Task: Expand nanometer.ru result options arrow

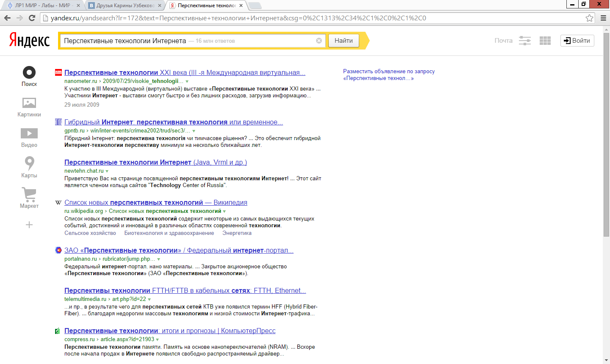Action: pyautogui.click(x=187, y=81)
